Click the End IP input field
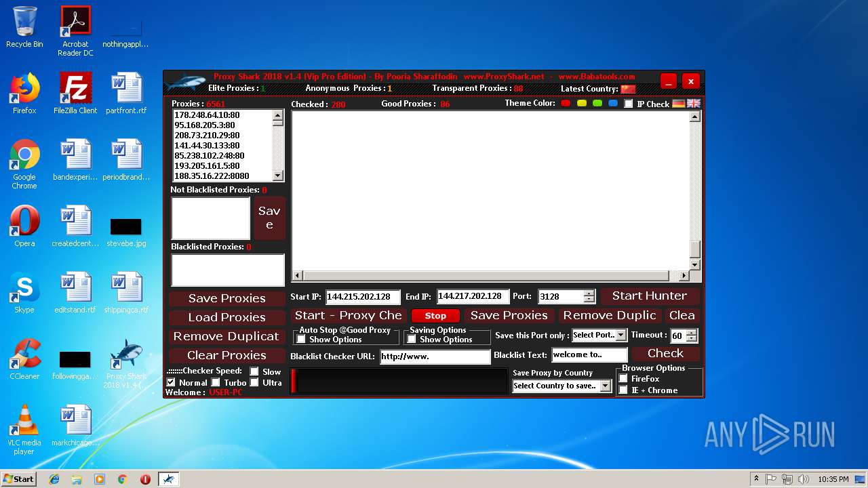 tap(473, 296)
